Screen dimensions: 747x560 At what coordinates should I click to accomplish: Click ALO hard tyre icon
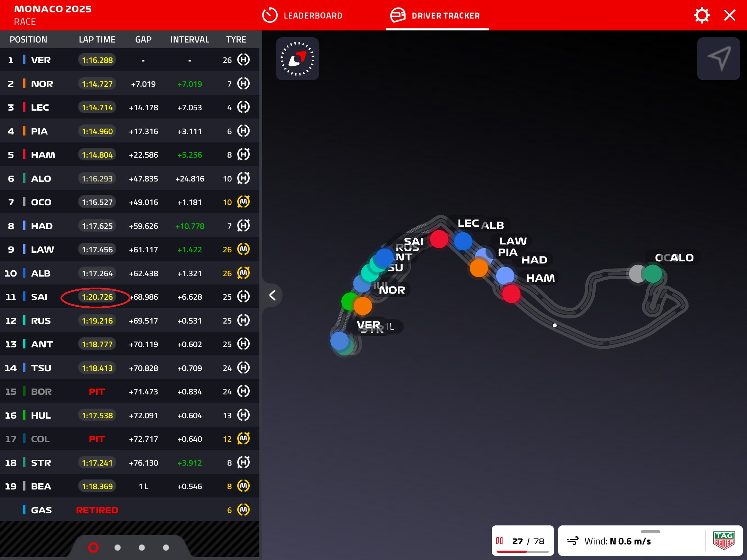tap(243, 178)
